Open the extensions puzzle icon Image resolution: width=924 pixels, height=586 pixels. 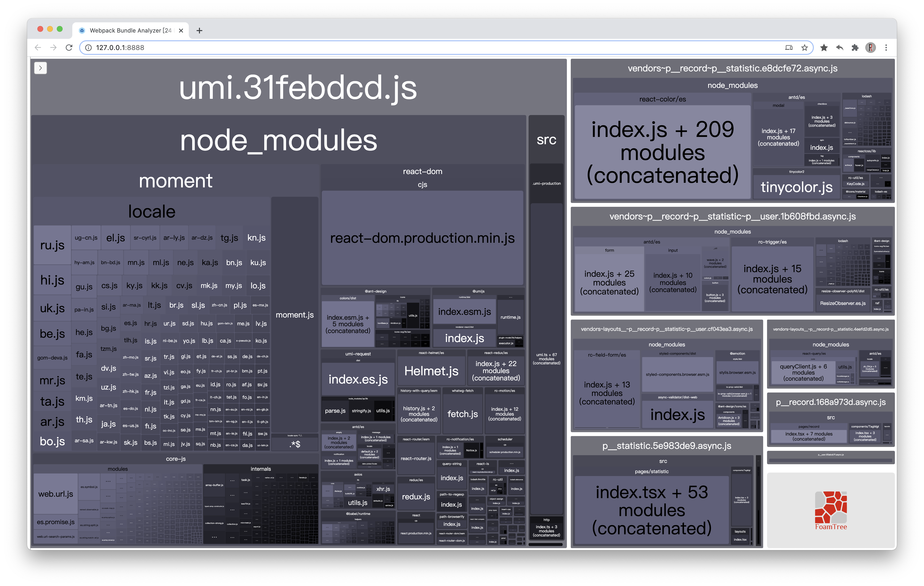coord(855,48)
